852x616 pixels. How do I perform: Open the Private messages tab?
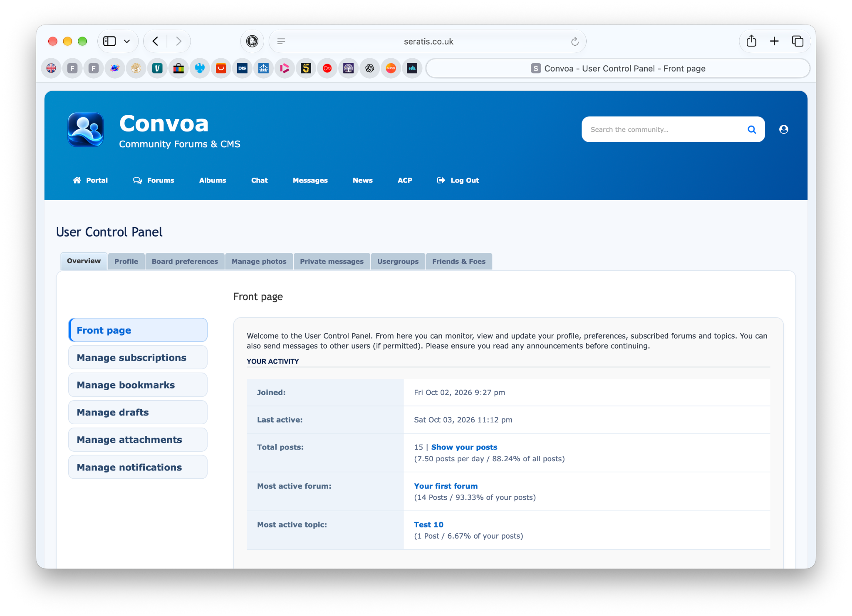click(332, 261)
